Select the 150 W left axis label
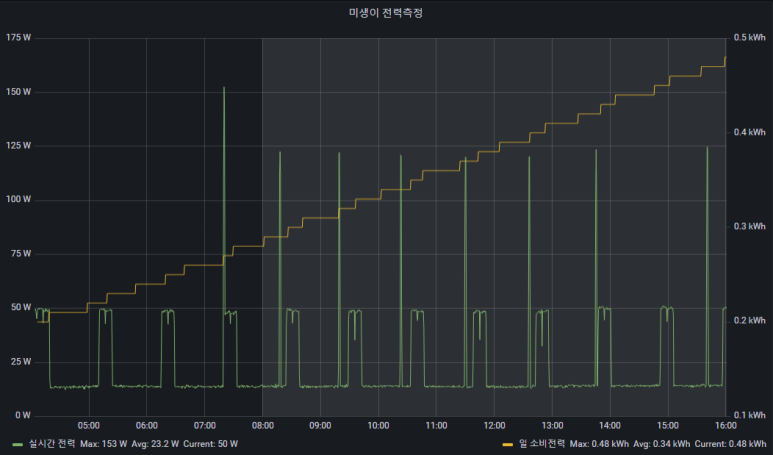The height and width of the screenshot is (455, 773). 18,92
